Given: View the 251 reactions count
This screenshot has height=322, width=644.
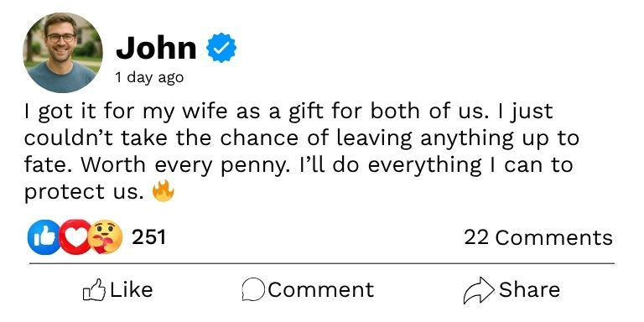Looking at the screenshot, I should click(x=148, y=237).
